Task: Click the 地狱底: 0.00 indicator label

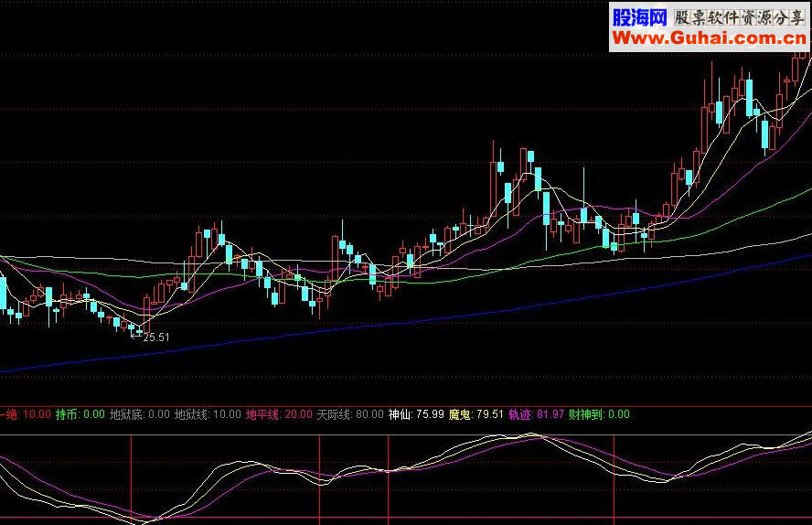Action: 140,414
